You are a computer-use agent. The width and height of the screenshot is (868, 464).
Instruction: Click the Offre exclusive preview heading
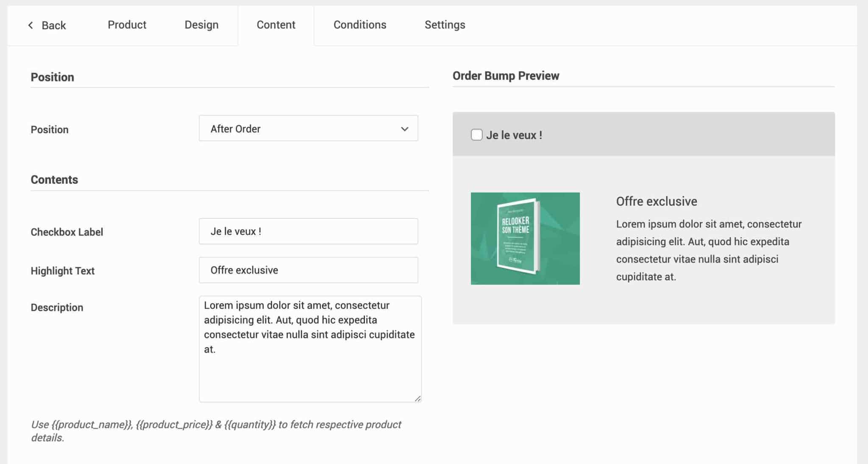[x=656, y=201]
